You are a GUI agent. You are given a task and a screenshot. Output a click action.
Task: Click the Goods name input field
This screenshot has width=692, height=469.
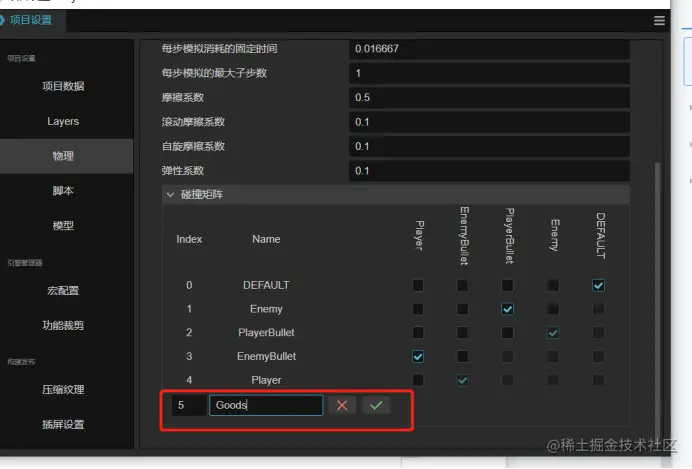click(266, 405)
